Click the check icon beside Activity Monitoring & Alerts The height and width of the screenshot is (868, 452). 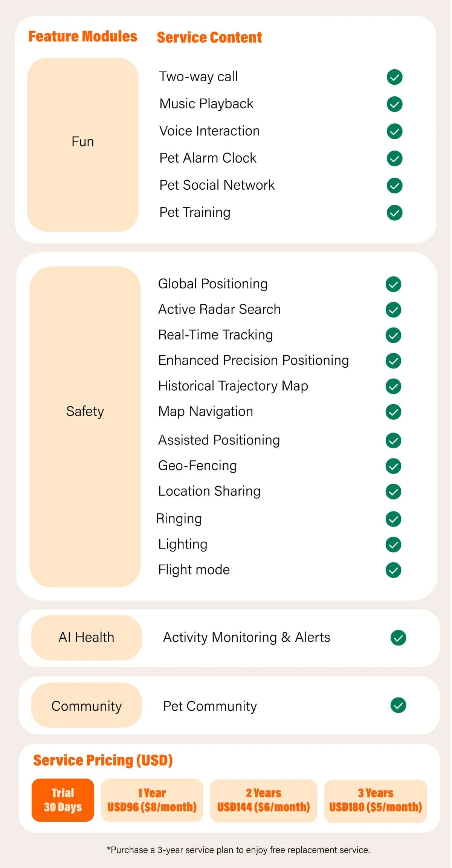point(398,638)
